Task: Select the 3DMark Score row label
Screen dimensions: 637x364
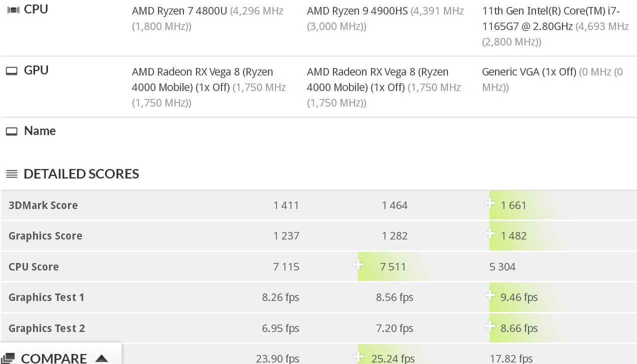Action: click(43, 205)
